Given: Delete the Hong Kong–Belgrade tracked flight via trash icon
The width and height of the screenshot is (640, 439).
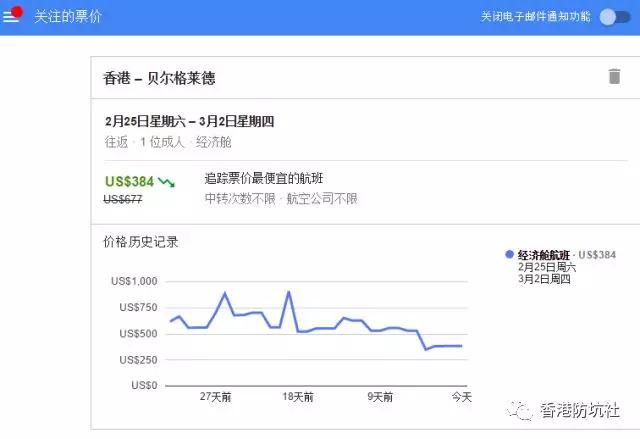Looking at the screenshot, I should (x=614, y=77).
